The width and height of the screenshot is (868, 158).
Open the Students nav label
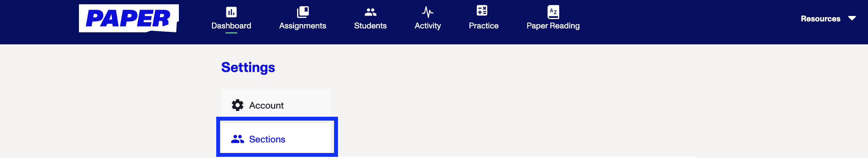pyautogui.click(x=370, y=26)
